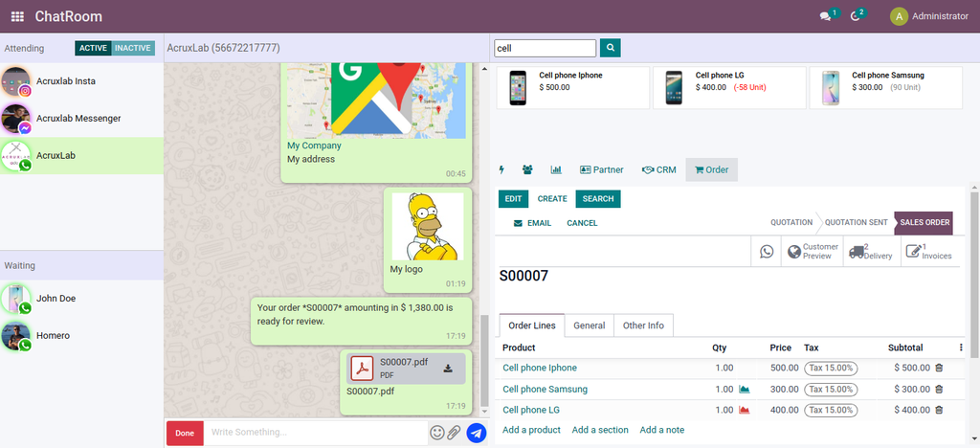Select QUOTATION status stage
980x448 pixels.
[x=791, y=222]
